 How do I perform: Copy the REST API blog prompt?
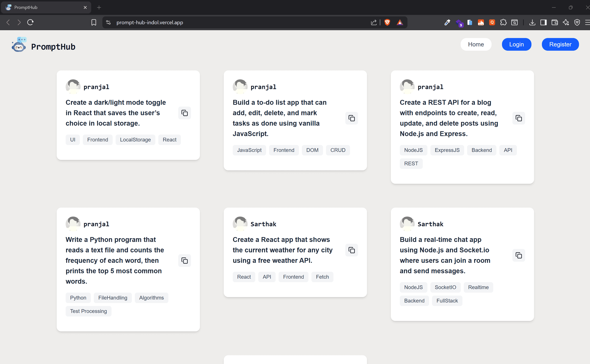[518, 118]
